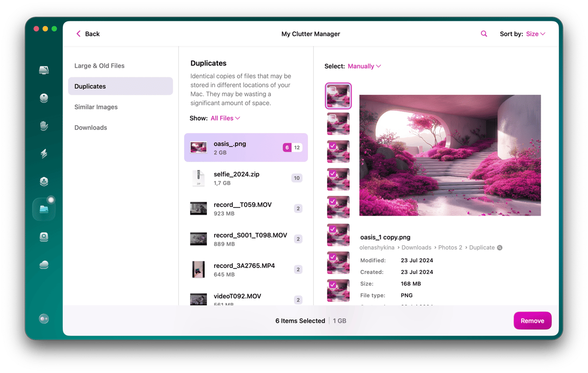Image resolution: width=588 pixels, height=373 pixels.
Task: Open the Show All Files dropdown
Action: point(225,118)
